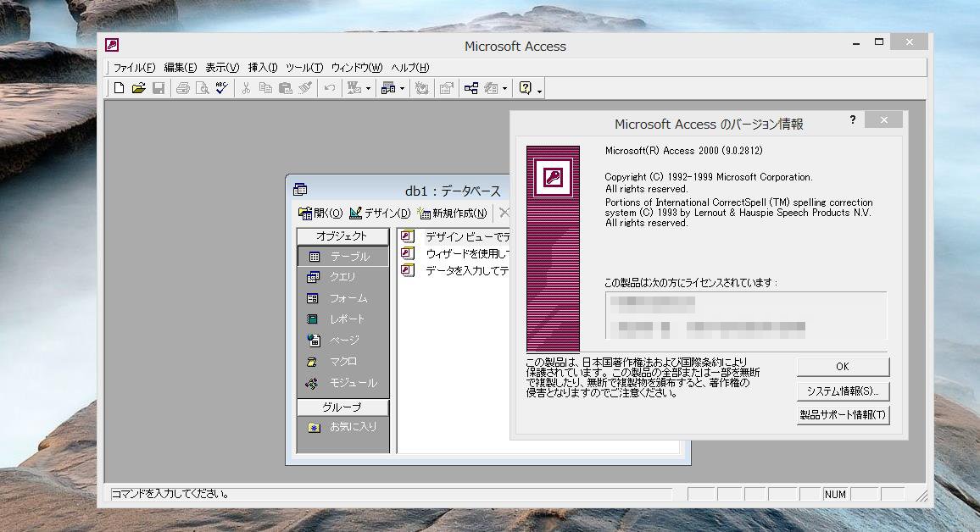Maximize the Microsoft Access window
Screen dimensions: 980x532
click(x=879, y=42)
